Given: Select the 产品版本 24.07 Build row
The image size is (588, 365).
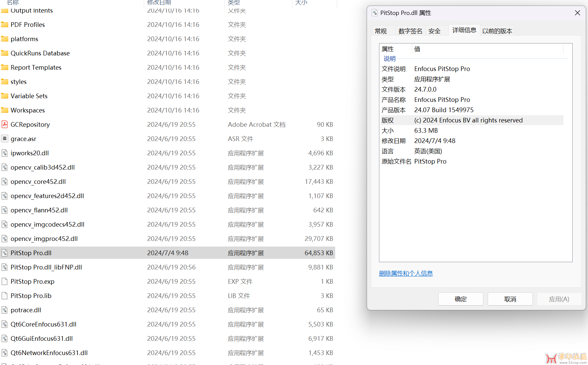Looking at the screenshot, I should 472,110.
